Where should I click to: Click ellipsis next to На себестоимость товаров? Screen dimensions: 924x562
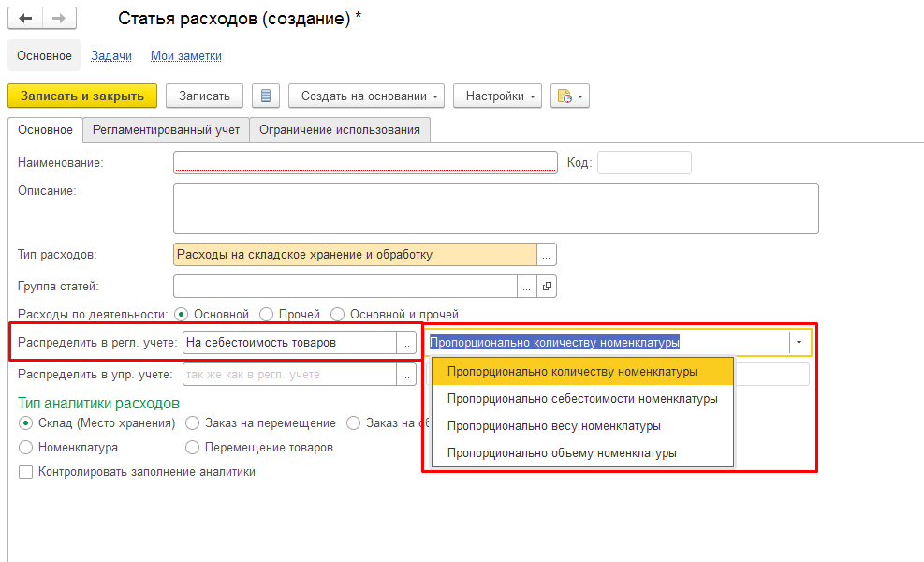point(406,343)
